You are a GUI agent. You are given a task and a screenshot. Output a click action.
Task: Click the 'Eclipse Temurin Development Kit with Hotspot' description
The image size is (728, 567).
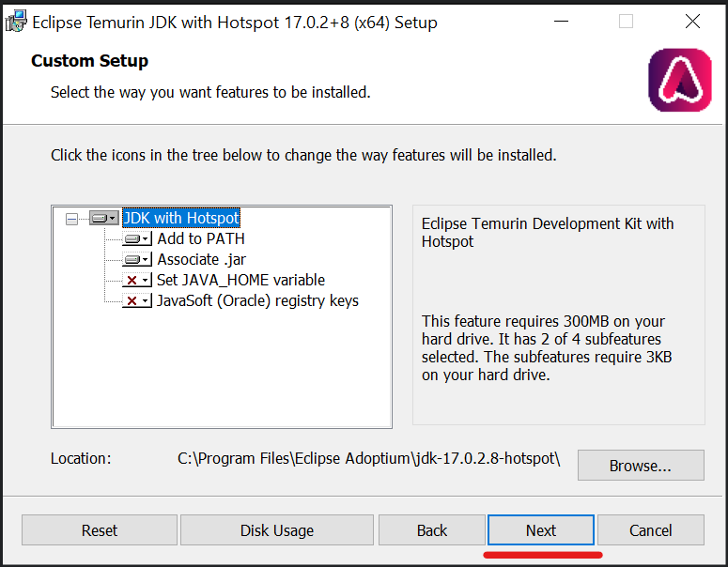point(548,233)
